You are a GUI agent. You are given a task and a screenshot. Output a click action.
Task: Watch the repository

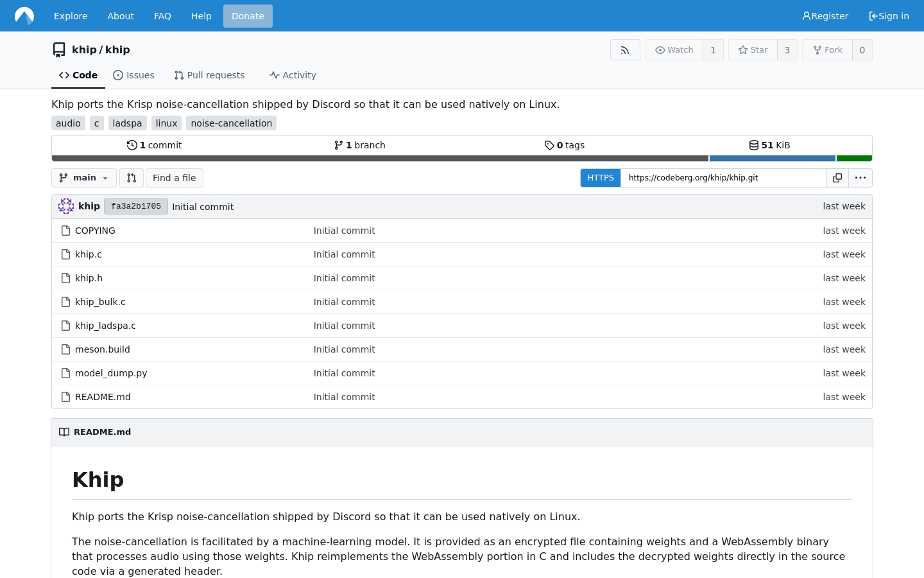pos(674,50)
